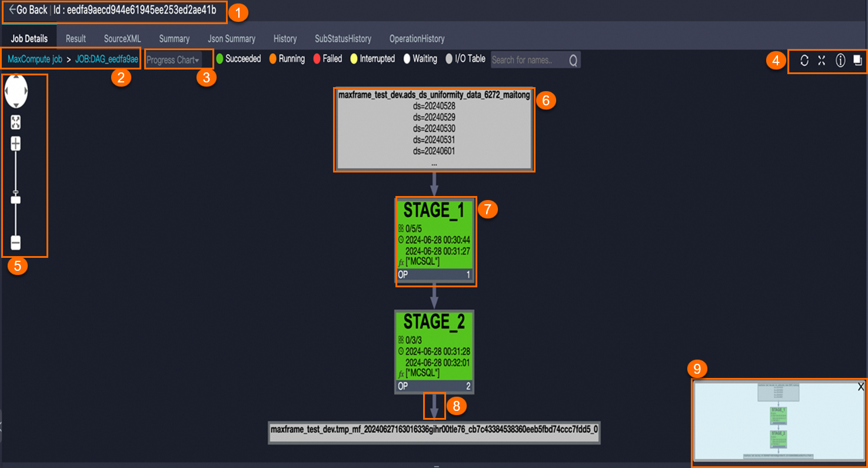
Task: Click the fx icon in STAGE_1
Action: [401, 262]
